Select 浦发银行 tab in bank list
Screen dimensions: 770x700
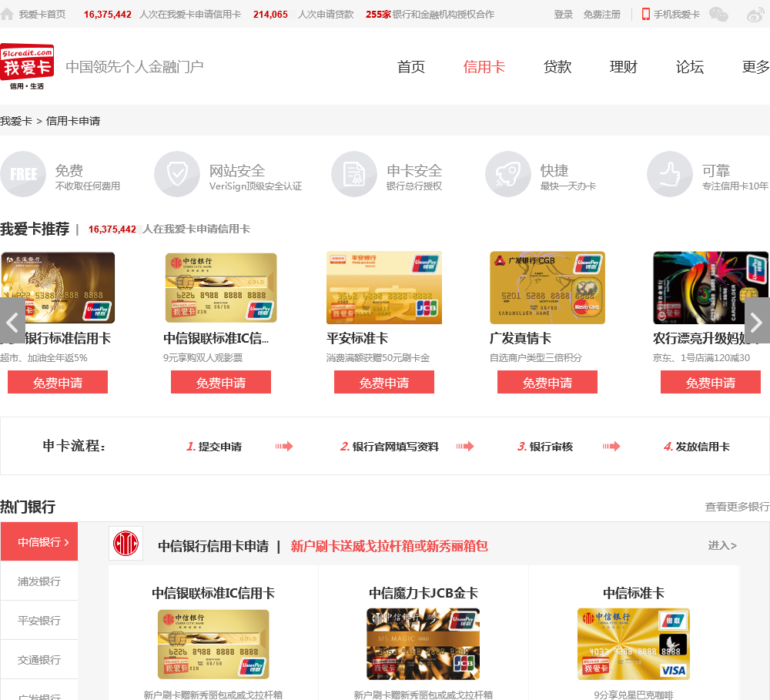[39, 581]
